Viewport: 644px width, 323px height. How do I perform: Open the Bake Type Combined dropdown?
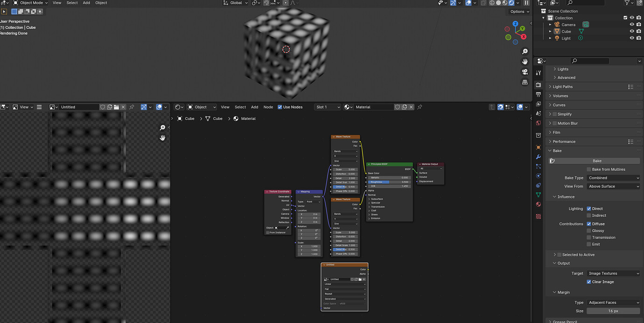click(x=614, y=178)
